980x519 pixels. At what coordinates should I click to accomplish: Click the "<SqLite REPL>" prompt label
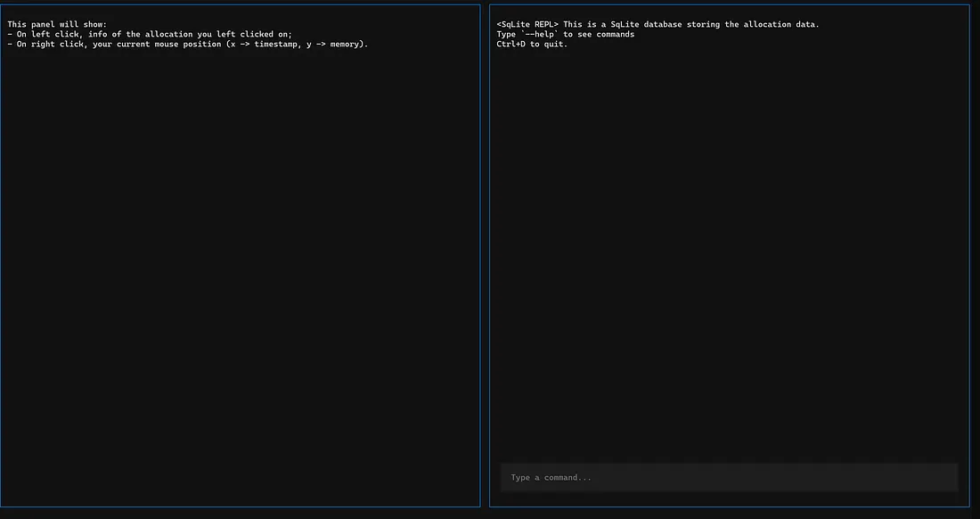click(x=527, y=24)
